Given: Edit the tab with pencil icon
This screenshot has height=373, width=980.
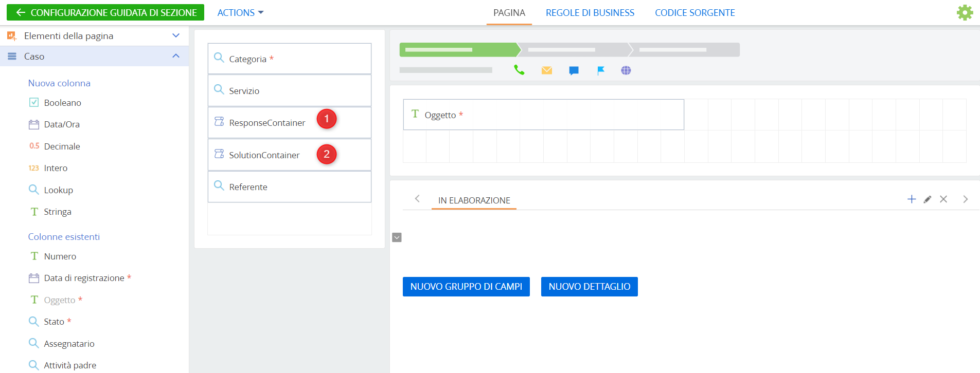Looking at the screenshot, I should (928, 199).
